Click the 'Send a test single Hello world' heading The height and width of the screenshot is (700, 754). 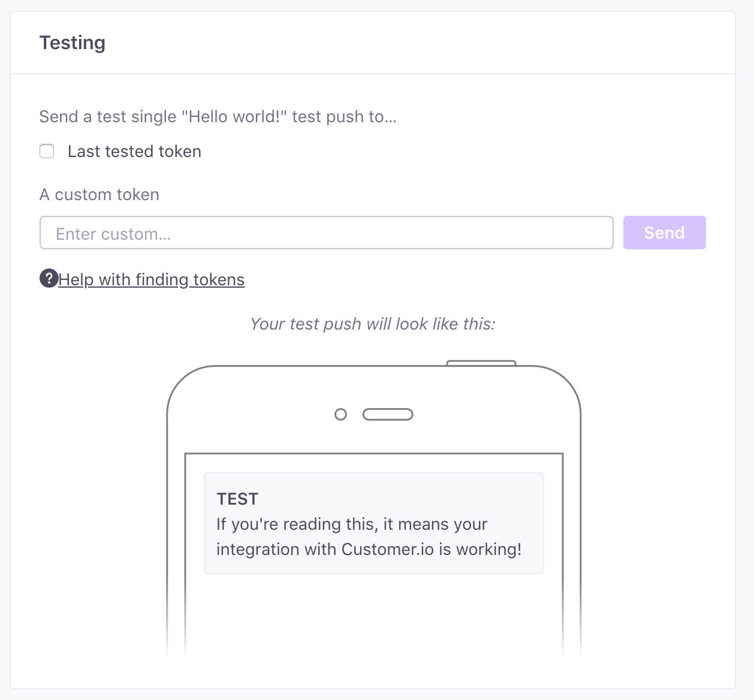218,116
